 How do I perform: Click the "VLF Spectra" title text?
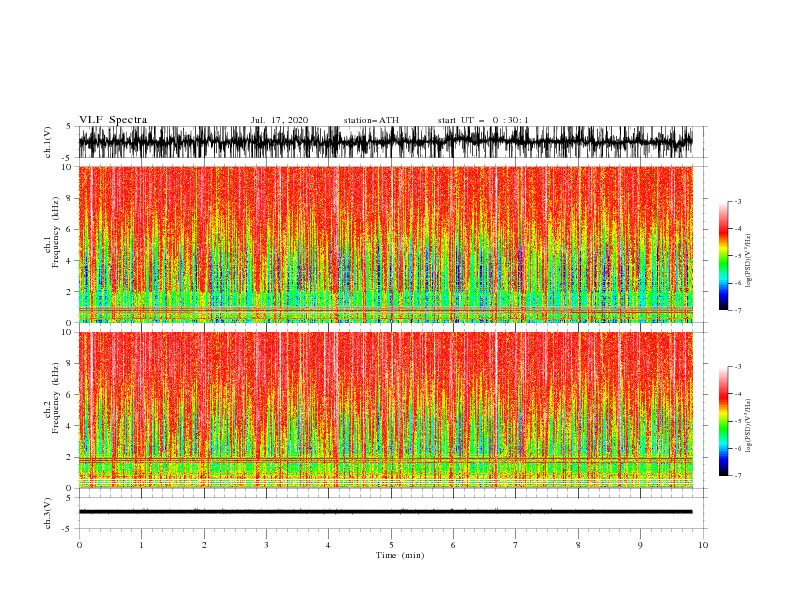click(113, 120)
